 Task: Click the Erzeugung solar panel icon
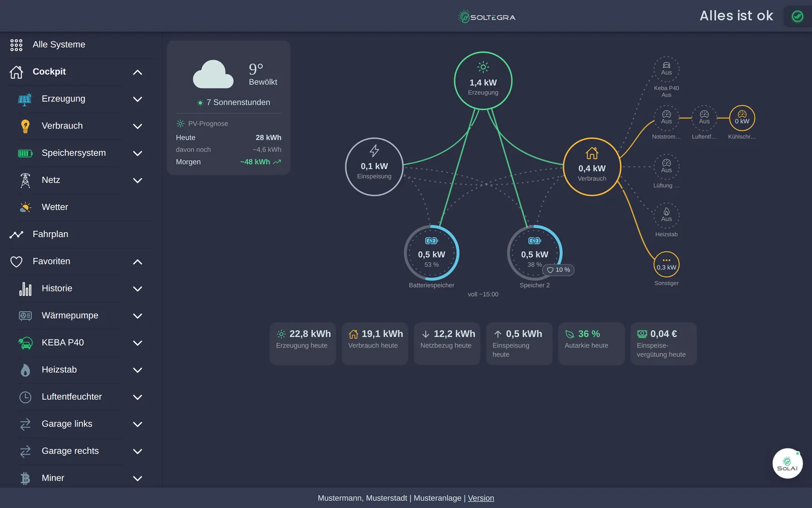(x=25, y=99)
